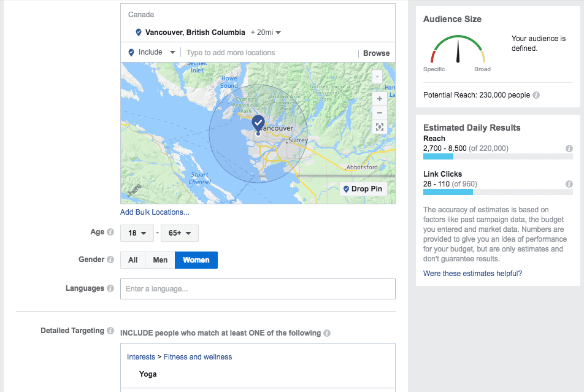Click the center-on-pin icon below the map zoom controls

click(x=379, y=127)
